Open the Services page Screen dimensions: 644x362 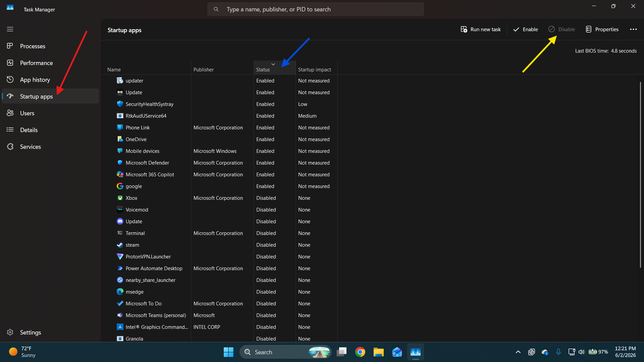tap(50, 146)
